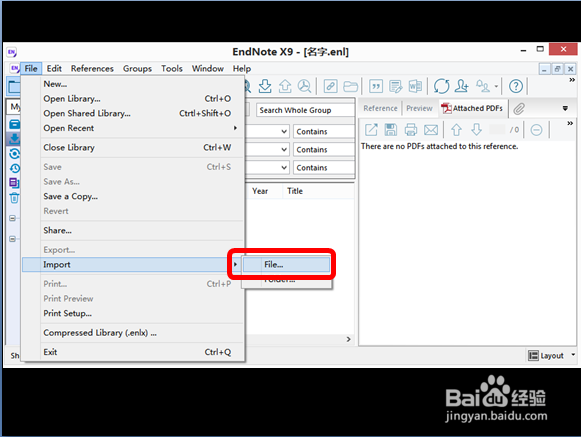Click the paperclip attach file icon
Screen dimensions: 581x437
pos(519,109)
